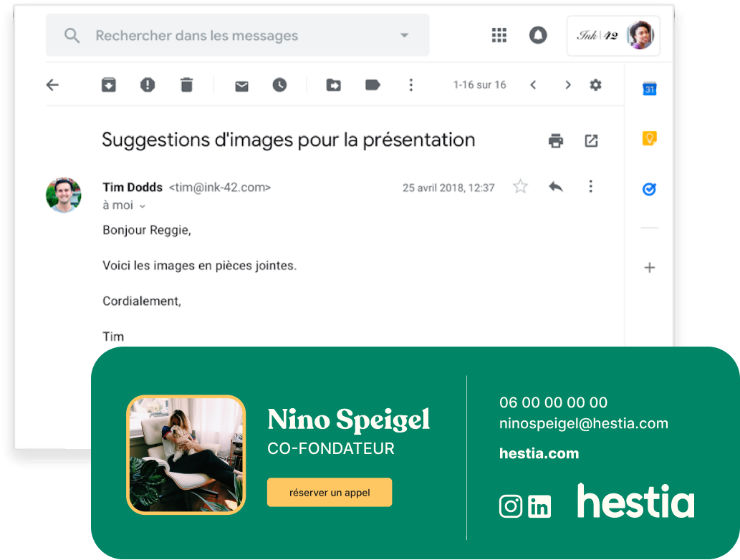This screenshot has width=740, height=560.
Task: Add more side panel add-ons
Action: point(650,268)
